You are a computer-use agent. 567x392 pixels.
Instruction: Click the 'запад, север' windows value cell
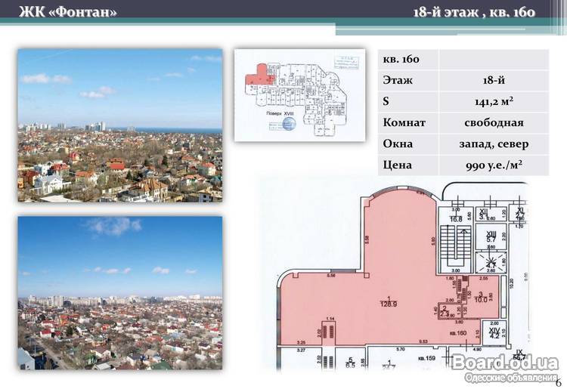pos(494,144)
